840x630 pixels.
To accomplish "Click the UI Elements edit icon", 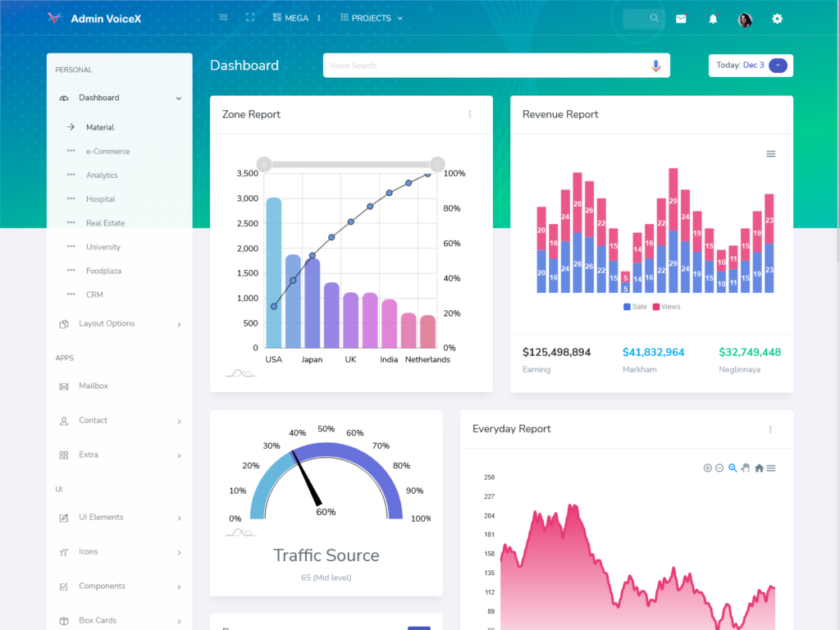I will (x=64, y=518).
